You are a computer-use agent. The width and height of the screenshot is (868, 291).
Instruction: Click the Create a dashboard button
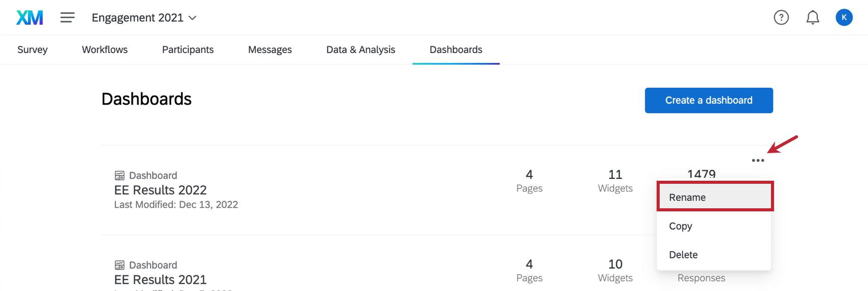[x=709, y=101]
